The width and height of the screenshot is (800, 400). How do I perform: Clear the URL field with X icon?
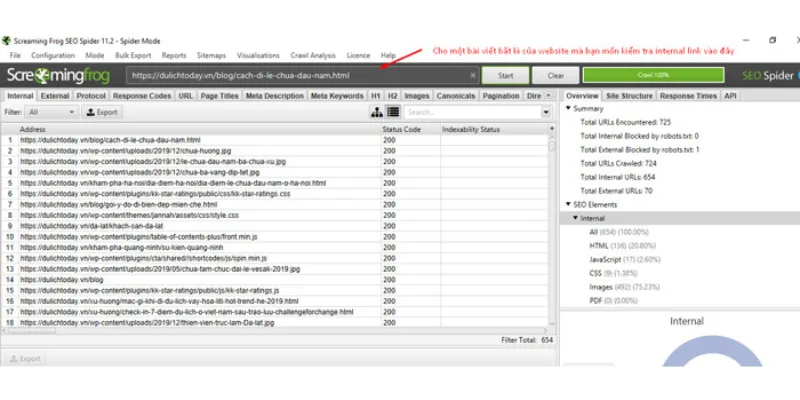click(x=472, y=76)
